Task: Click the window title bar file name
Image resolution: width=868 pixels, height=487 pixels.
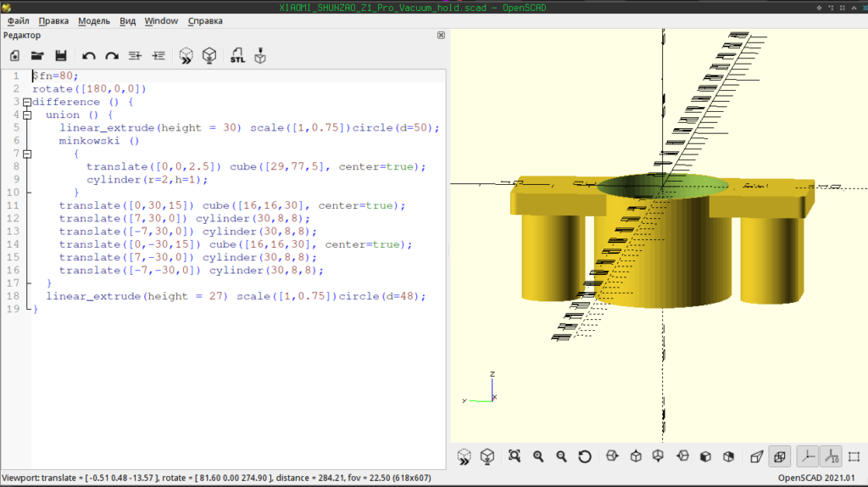Action: (x=382, y=8)
